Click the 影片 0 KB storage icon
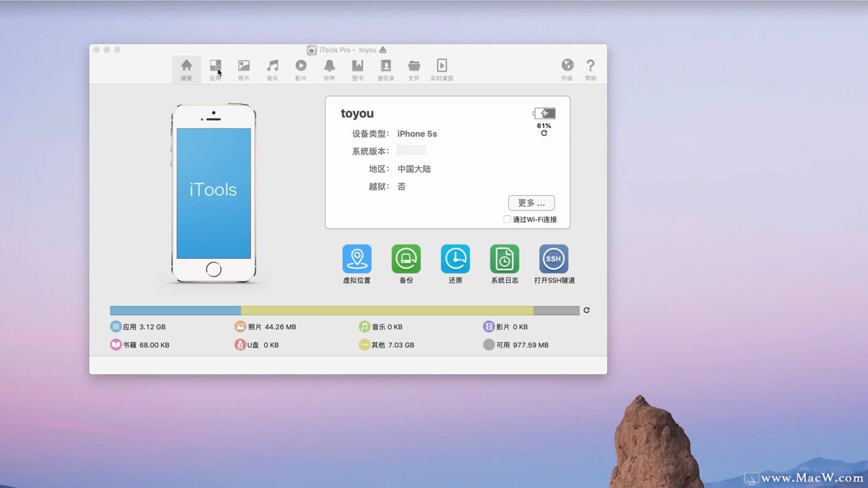 pos(489,327)
